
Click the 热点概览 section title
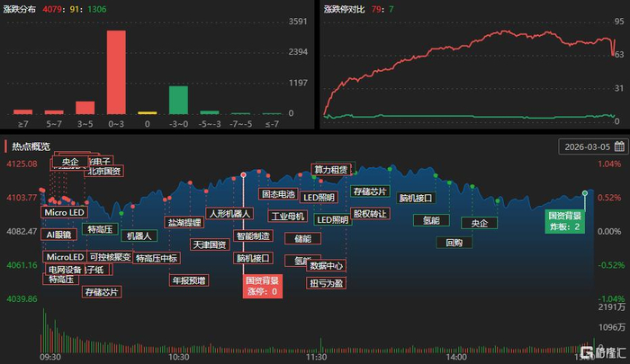[31, 146]
